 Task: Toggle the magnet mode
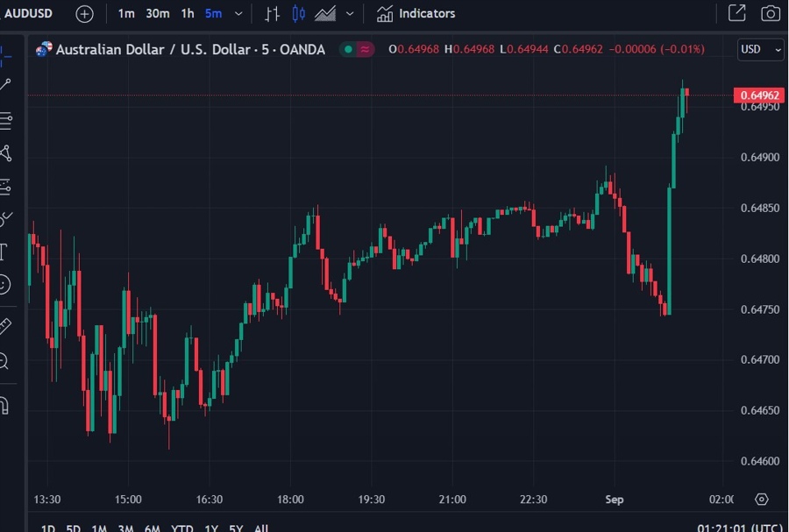(4, 405)
